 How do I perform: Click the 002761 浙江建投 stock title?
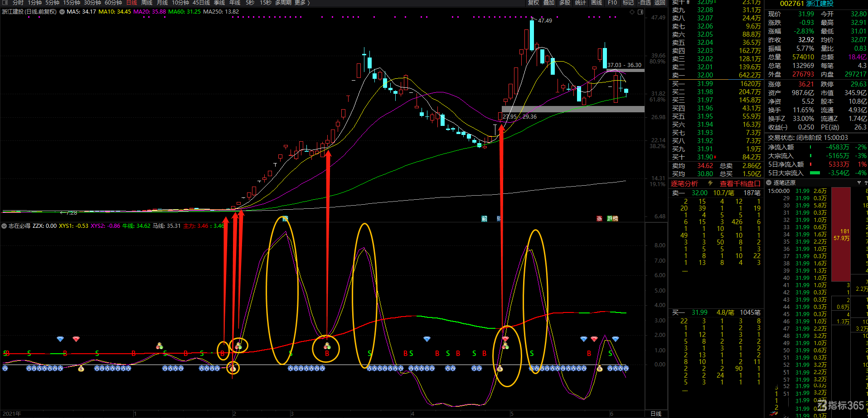pos(806,4)
